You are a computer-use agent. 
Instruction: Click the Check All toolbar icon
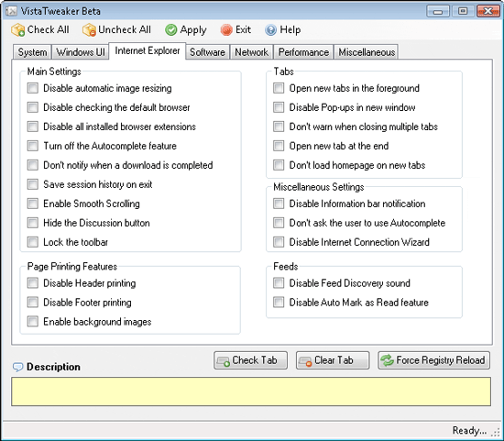18,30
